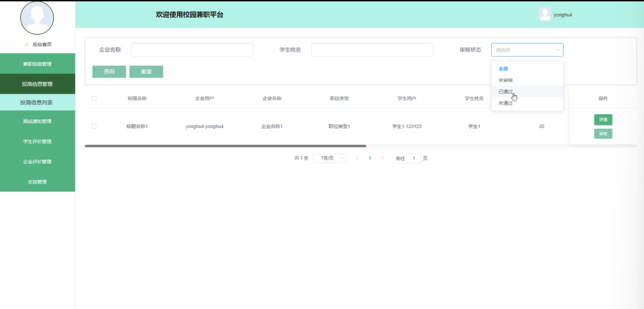Screen dimensions: 644x309
Task: Collapse the 审核状态 dropdown
Action: click(x=558, y=50)
